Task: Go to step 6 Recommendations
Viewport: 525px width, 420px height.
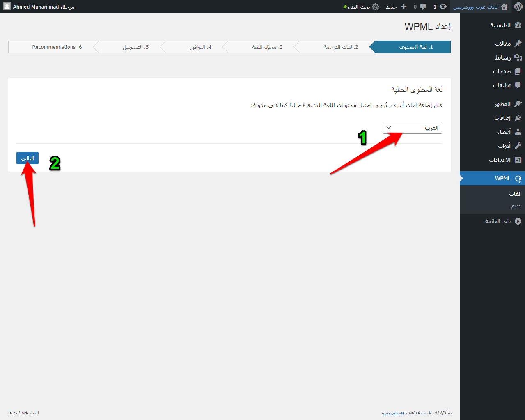Action: (57, 47)
